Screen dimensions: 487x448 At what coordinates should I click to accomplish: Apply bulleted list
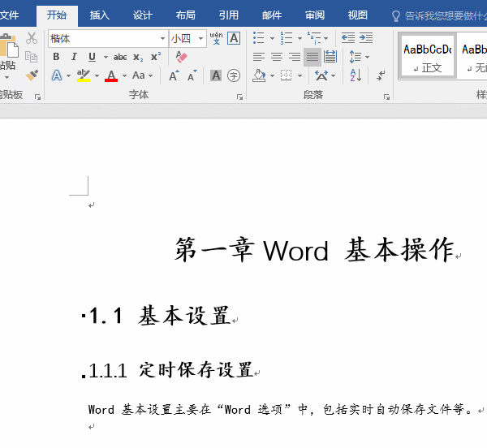tap(259, 38)
